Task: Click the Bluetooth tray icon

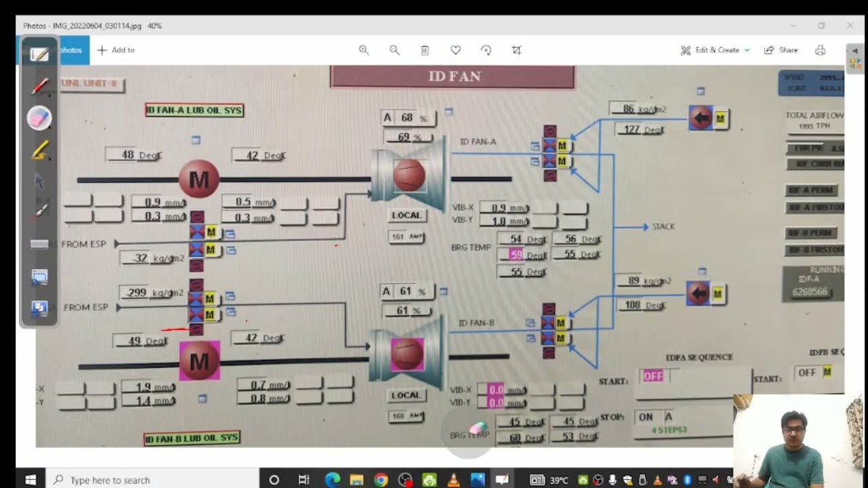Action: [687, 480]
